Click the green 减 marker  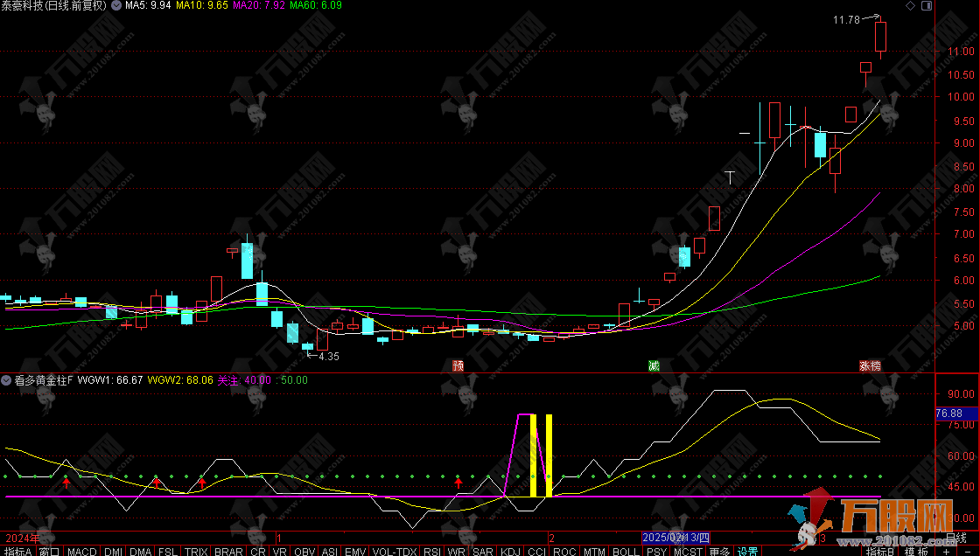pyautogui.click(x=654, y=365)
